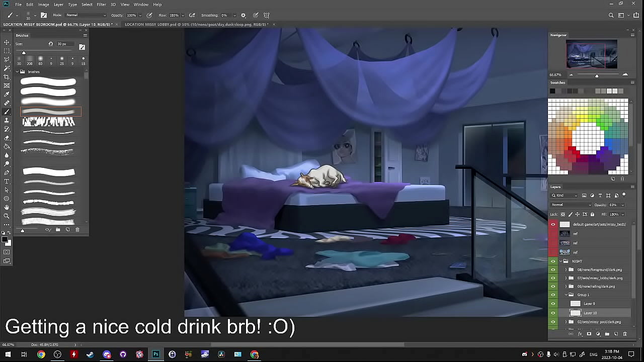Click the Navigator zoom slider handle

pyautogui.click(x=597, y=75)
